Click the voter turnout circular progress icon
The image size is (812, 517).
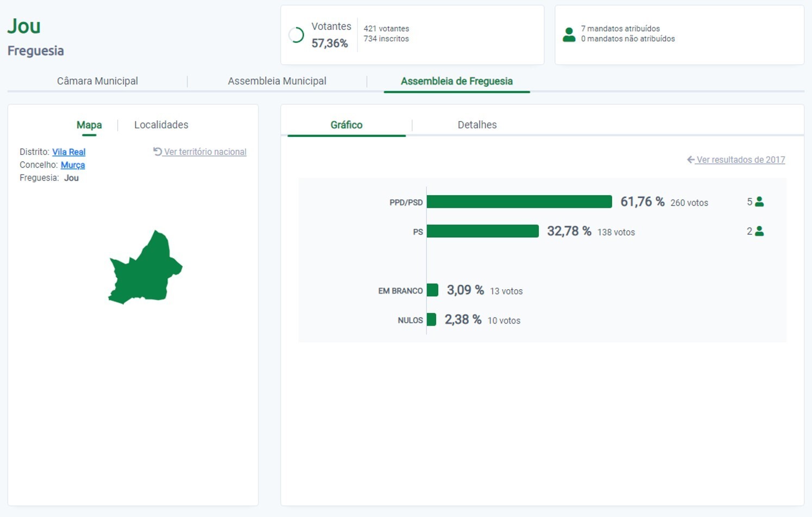296,35
